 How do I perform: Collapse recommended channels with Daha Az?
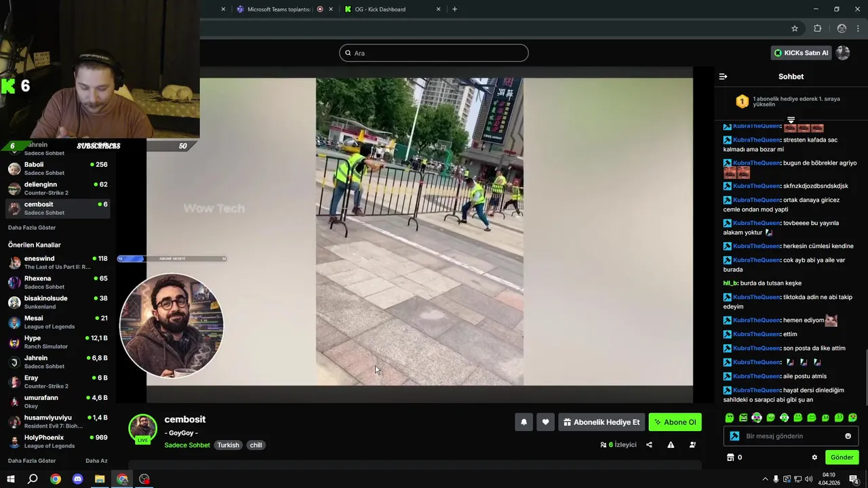point(96,461)
